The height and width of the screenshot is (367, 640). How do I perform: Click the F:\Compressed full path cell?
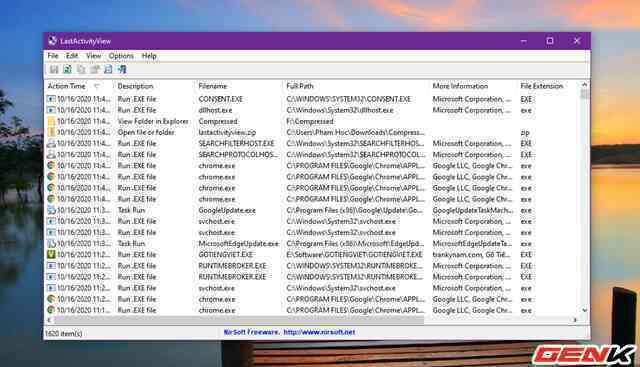(x=310, y=121)
